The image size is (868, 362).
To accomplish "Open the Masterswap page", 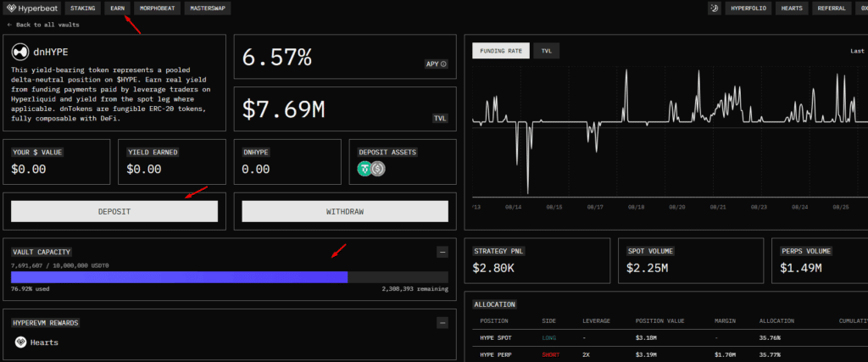I will click(208, 8).
